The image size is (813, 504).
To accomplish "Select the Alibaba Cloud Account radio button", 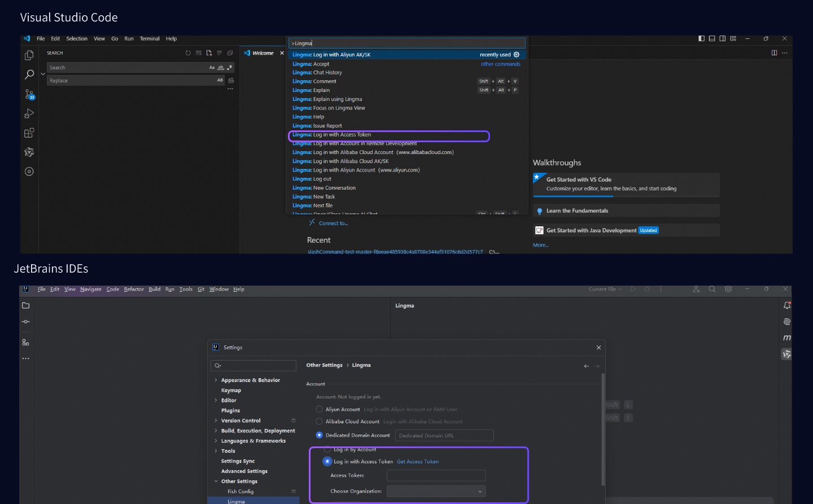I will coord(320,422).
